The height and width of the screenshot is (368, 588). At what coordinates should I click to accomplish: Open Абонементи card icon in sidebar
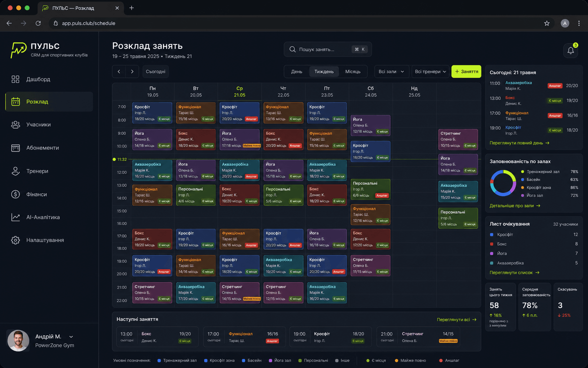[x=15, y=148]
